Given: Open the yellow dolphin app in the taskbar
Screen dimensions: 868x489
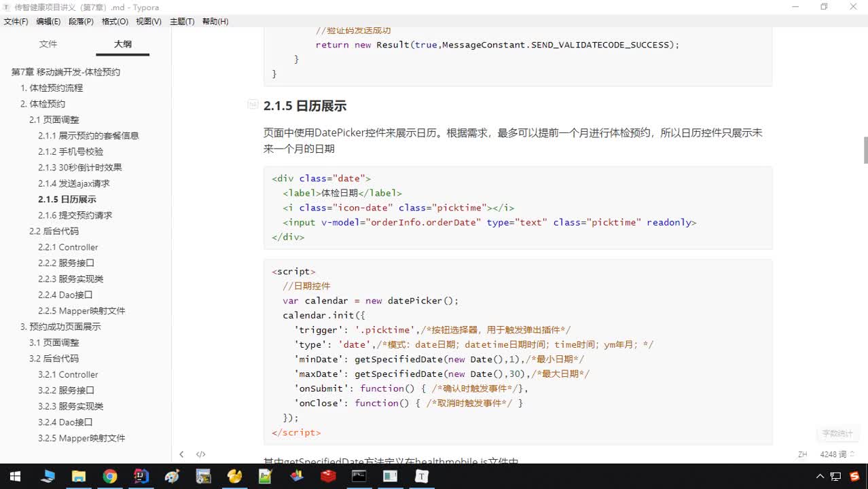Looking at the screenshot, I should click(x=234, y=476).
